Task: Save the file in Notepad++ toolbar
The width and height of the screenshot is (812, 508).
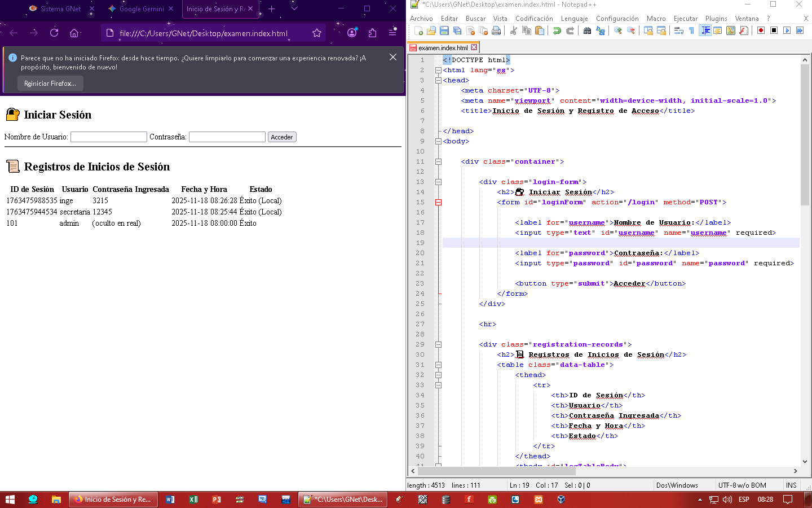Action: [444, 30]
